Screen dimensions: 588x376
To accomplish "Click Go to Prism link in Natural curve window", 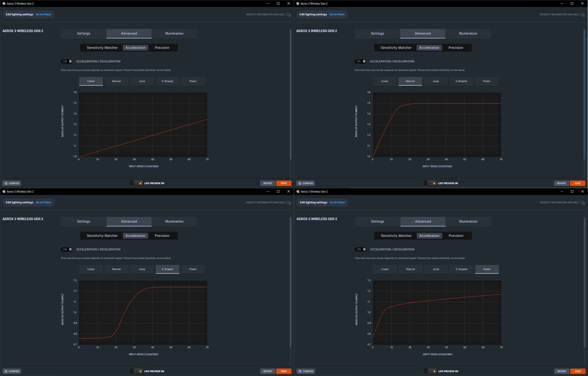I will click(x=337, y=14).
